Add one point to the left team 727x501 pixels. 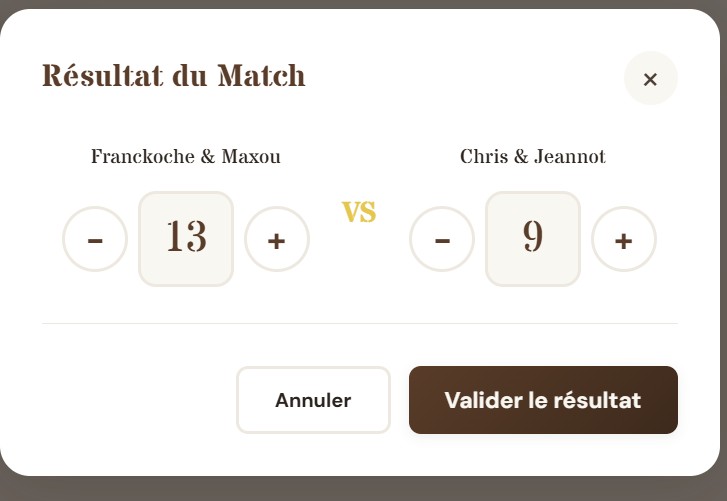(277, 239)
